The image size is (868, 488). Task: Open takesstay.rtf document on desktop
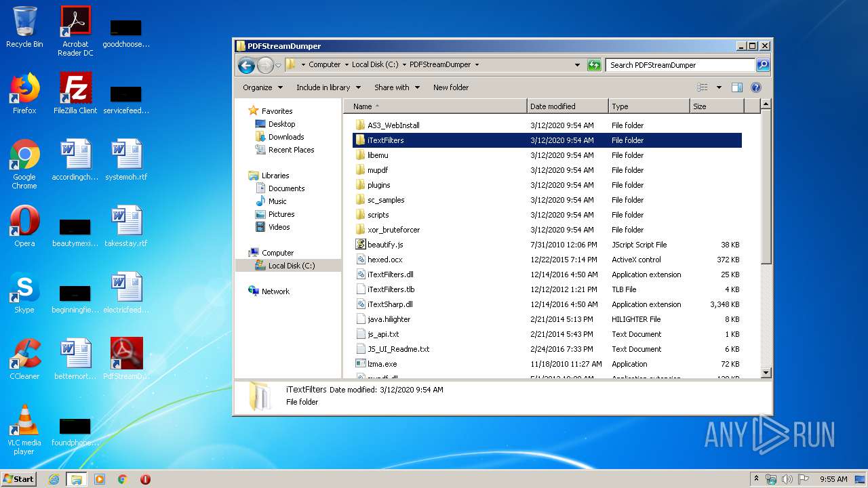[127, 226]
